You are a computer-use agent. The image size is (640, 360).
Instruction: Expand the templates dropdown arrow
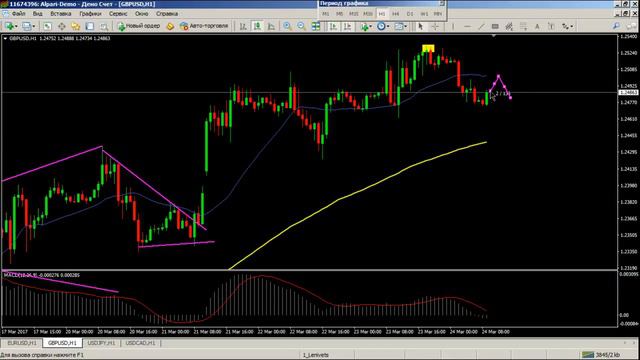coord(405,26)
